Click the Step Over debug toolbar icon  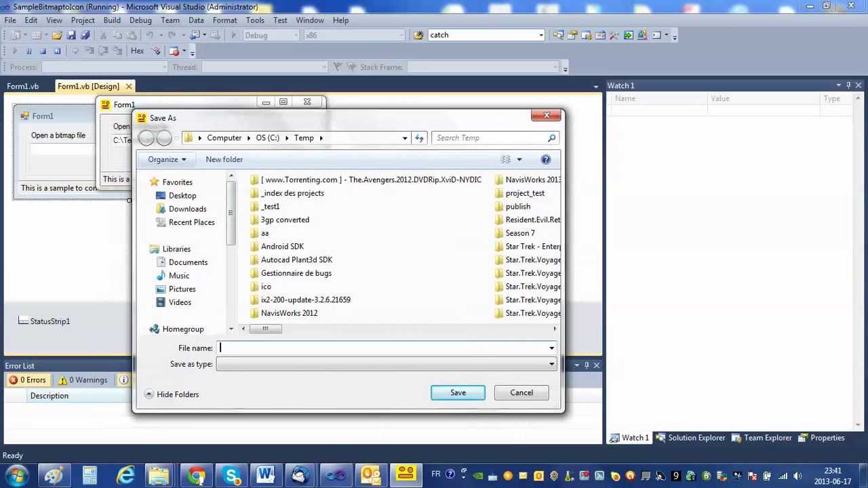tap(105, 50)
